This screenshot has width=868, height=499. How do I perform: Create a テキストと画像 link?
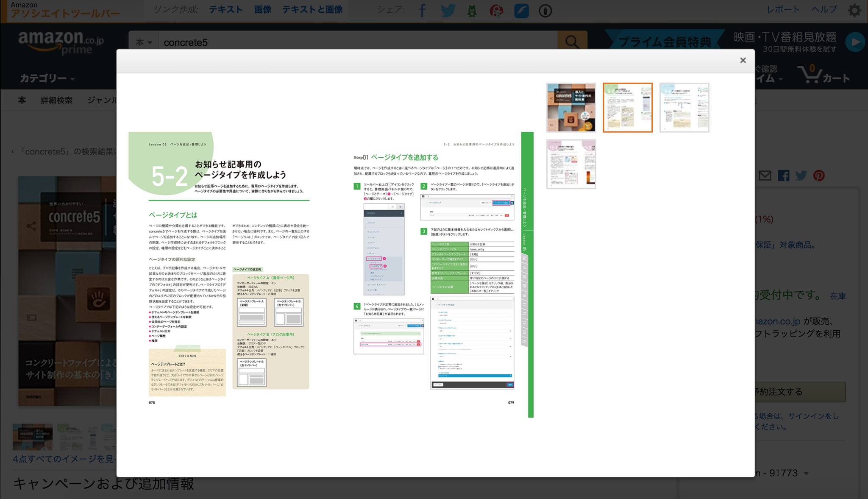tap(312, 9)
